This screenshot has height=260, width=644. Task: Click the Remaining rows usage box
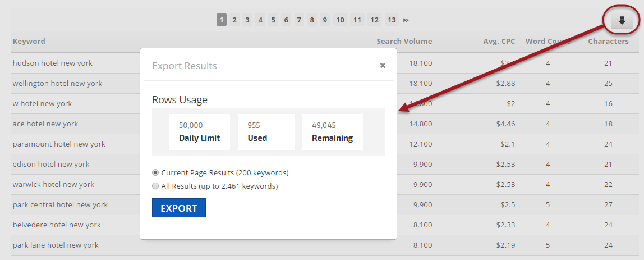pos(332,132)
